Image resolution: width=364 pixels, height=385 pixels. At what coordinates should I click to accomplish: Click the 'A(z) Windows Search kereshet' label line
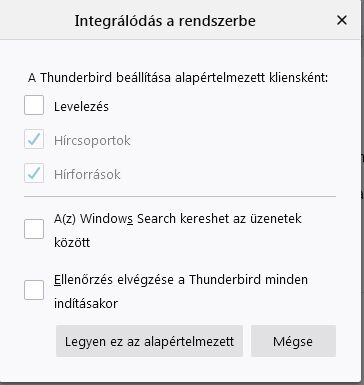pos(178,219)
